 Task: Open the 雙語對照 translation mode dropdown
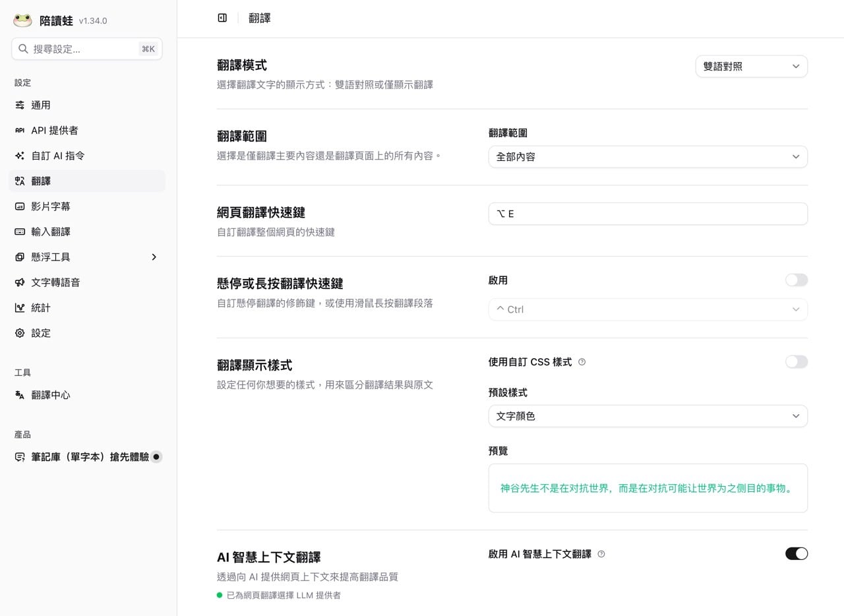751,66
